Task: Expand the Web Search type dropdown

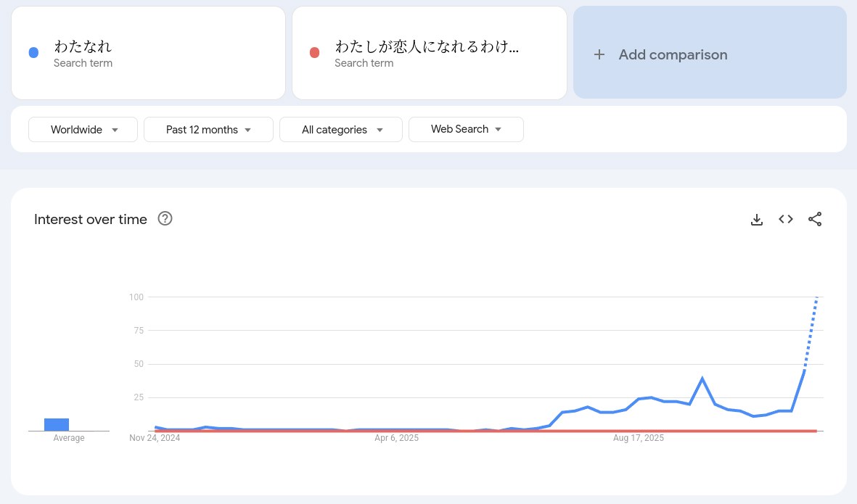Action: pyautogui.click(x=466, y=129)
